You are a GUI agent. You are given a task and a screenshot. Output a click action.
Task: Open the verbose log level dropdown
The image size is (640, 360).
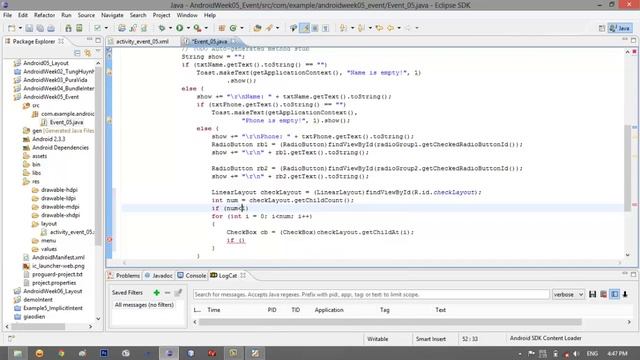coord(568,294)
